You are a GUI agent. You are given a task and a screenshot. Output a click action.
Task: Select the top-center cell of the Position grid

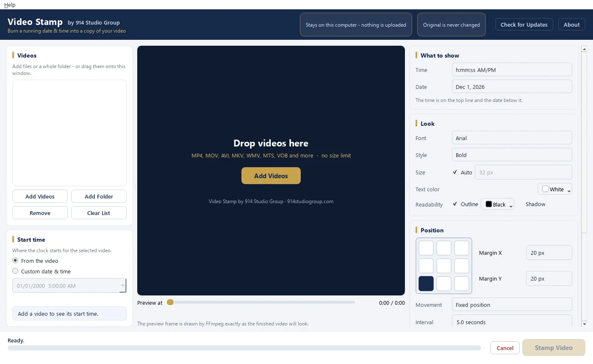pos(444,248)
